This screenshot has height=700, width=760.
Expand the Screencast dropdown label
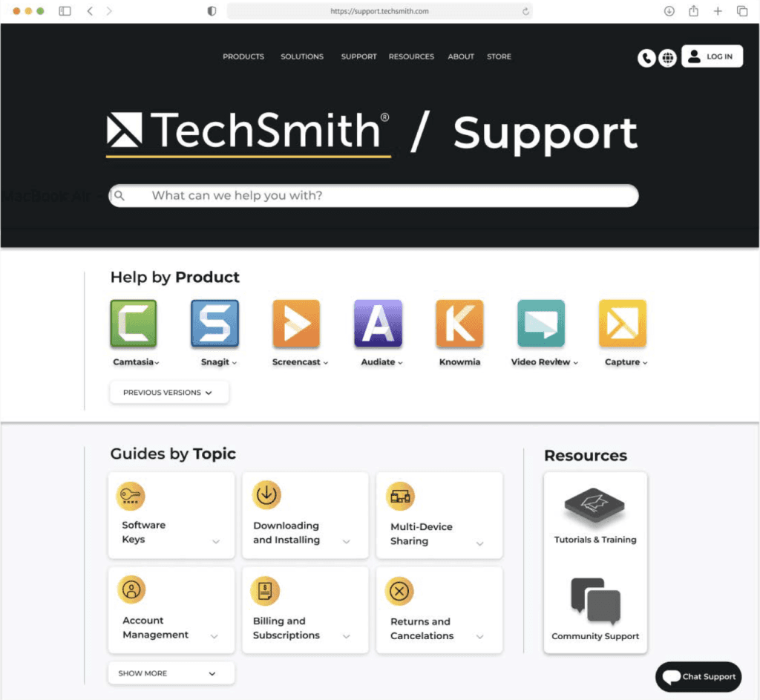300,362
